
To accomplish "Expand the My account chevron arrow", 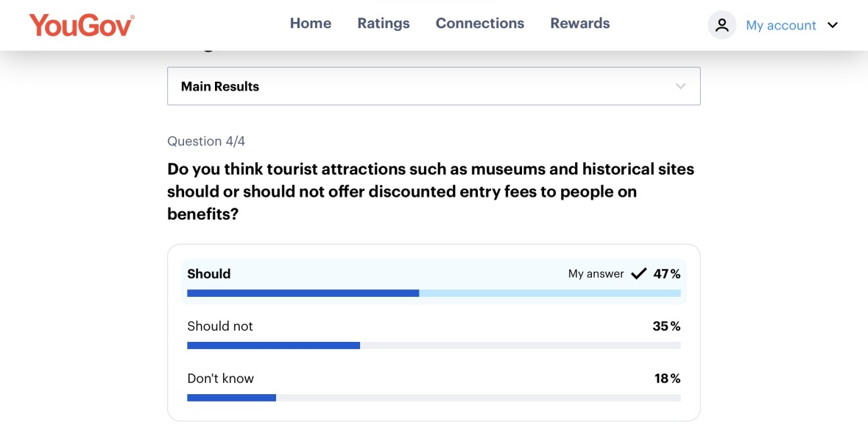I will [x=833, y=25].
